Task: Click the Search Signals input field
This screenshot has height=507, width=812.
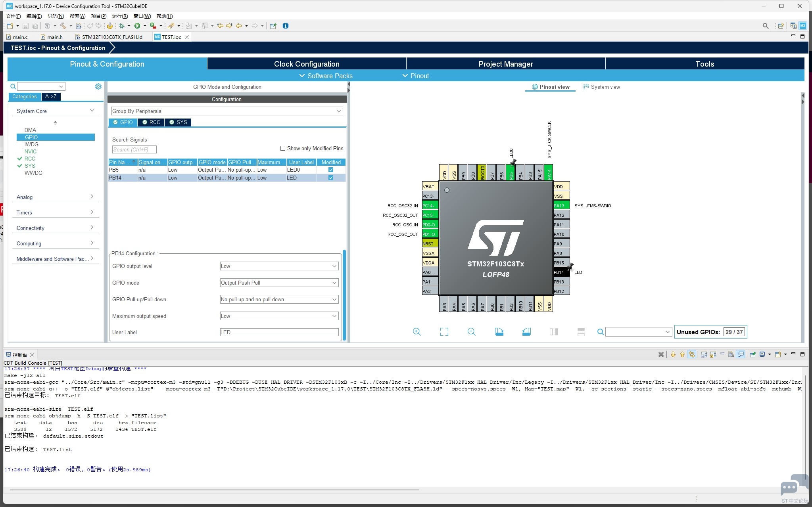Action: point(134,149)
